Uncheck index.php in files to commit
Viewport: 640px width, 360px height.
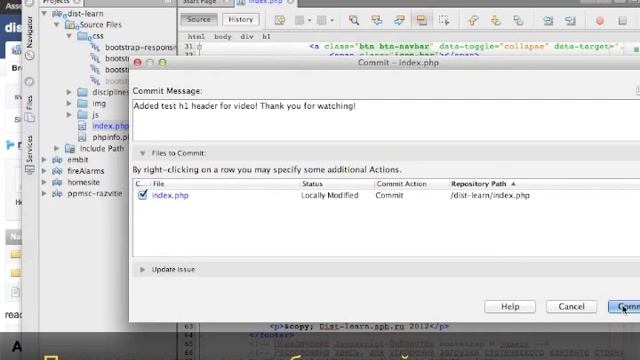pos(142,195)
